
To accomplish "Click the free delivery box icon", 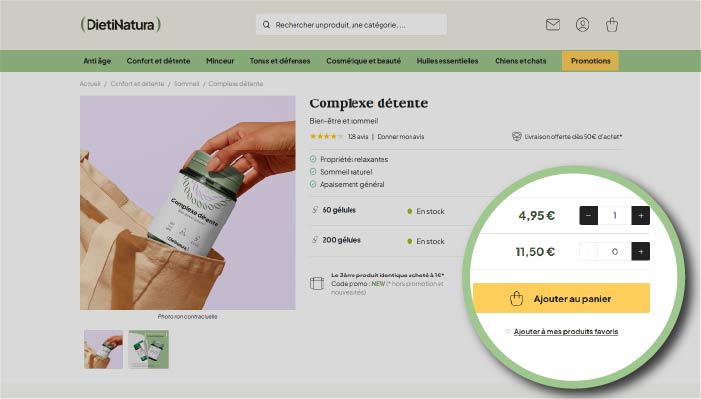I will (516, 136).
